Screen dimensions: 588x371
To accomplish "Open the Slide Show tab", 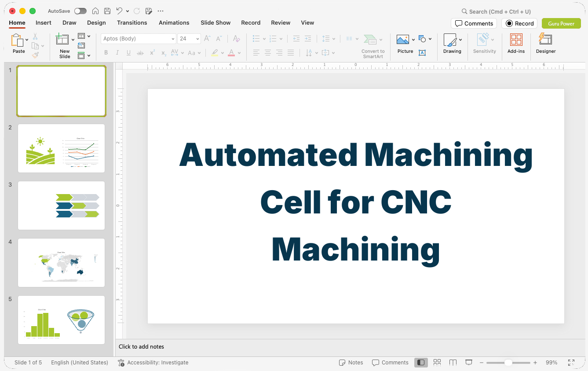I will pyautogui.click(x=215, y=23).
